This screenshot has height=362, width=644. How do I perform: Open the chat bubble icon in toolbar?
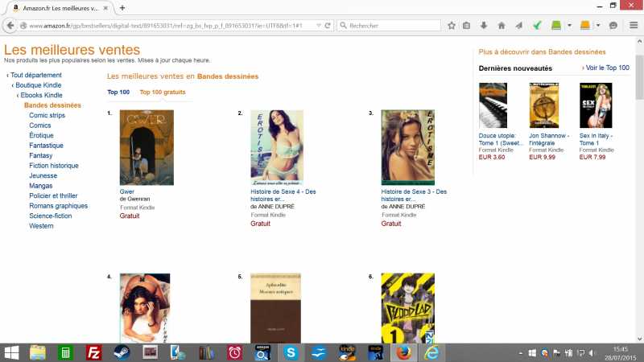tap(613, 26)
